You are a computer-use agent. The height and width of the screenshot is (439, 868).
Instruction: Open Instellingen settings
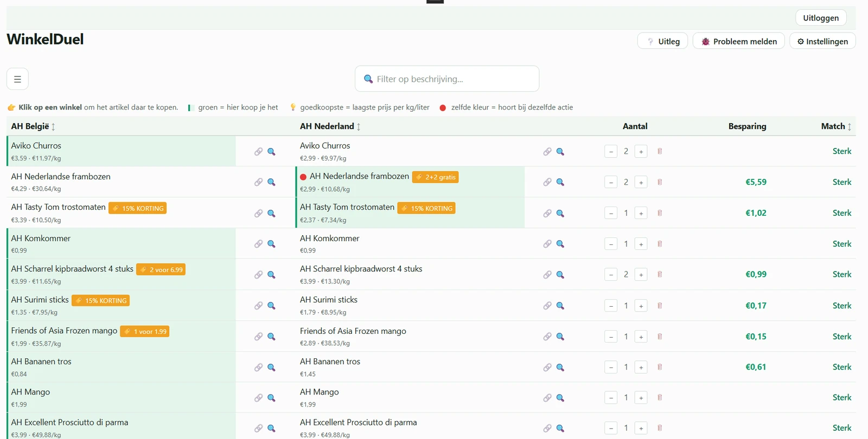click(822, 41)
